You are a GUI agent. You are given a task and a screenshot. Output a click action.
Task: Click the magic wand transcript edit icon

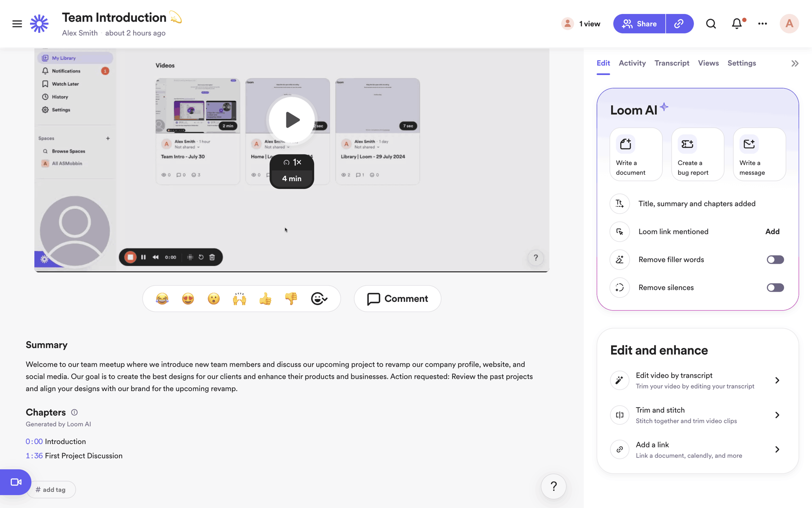(620, 380)
